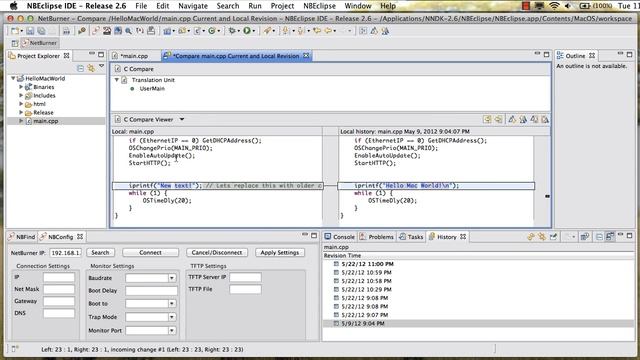640x360 pixels.
Task: Open the C Compare Viewer dropdown
Action: pos(182,120)
